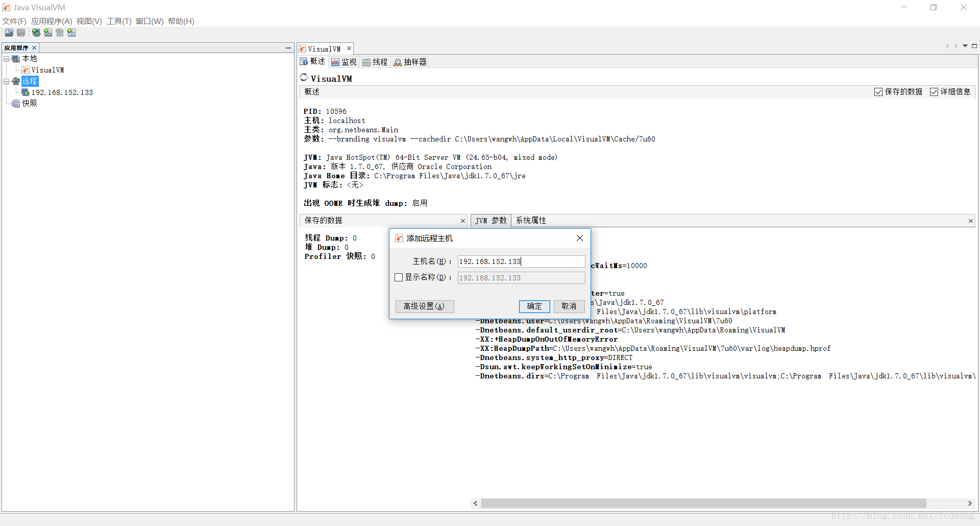Click the grayed Save snapshot toolbar icon
980x526 pixels.
(21, 33)
